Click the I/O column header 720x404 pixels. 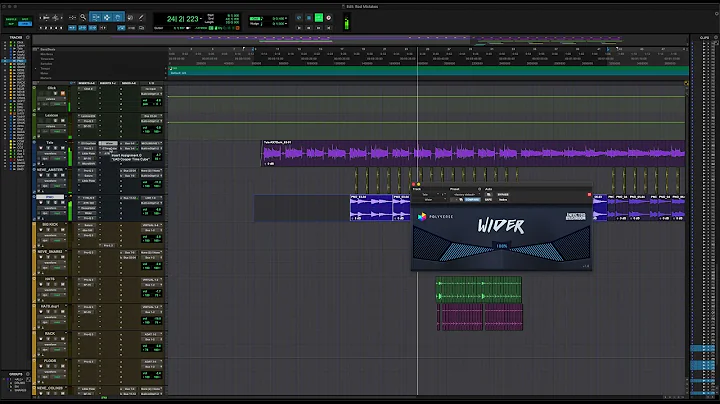coord(151,83)
